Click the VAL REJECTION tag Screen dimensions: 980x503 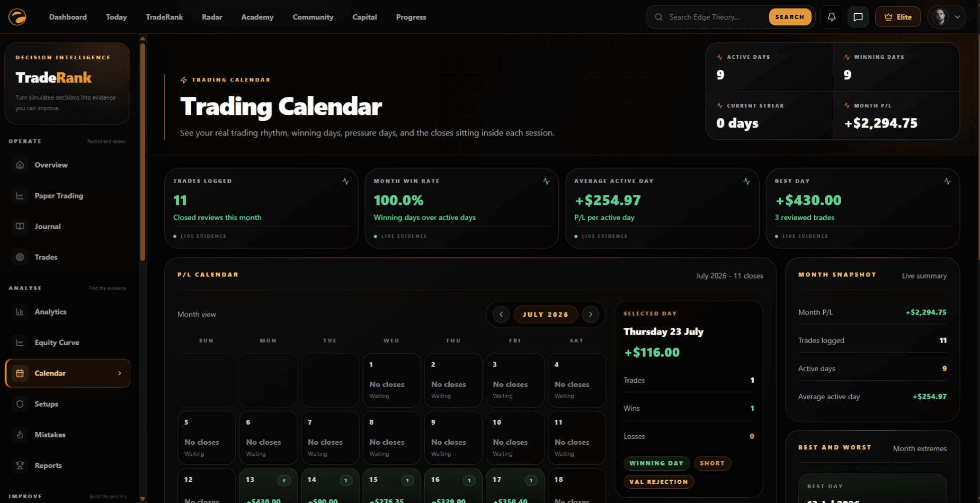[x=658, y=482]
